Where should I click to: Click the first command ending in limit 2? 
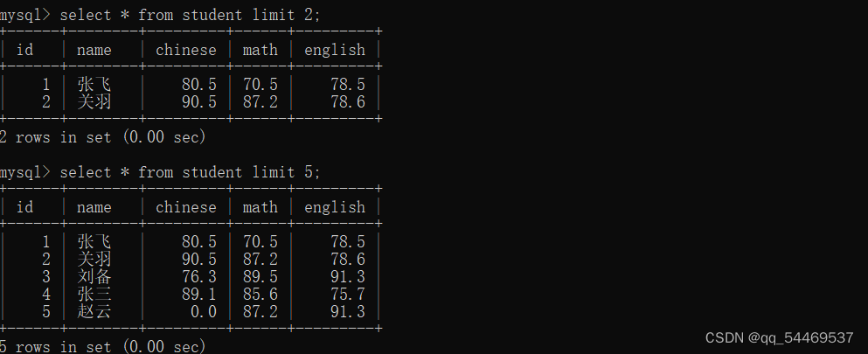190,14
